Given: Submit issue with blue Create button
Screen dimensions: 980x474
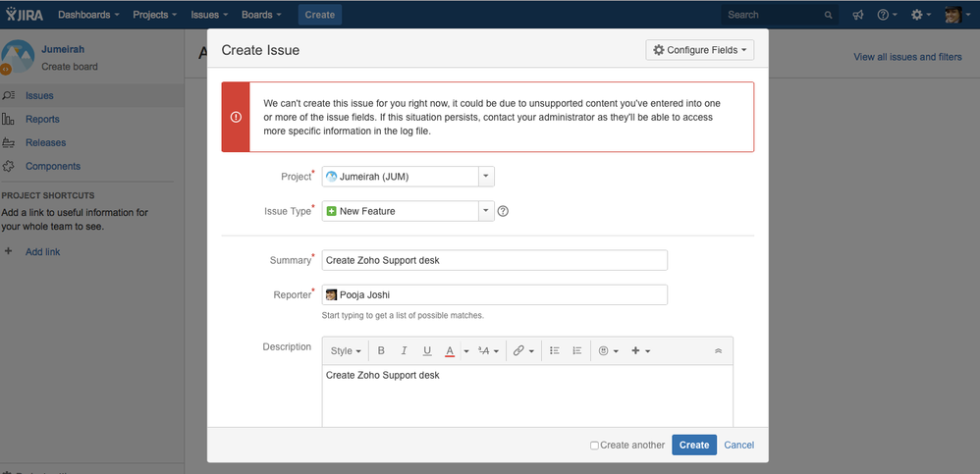Looking at the screenshot, I should [694, 446].
